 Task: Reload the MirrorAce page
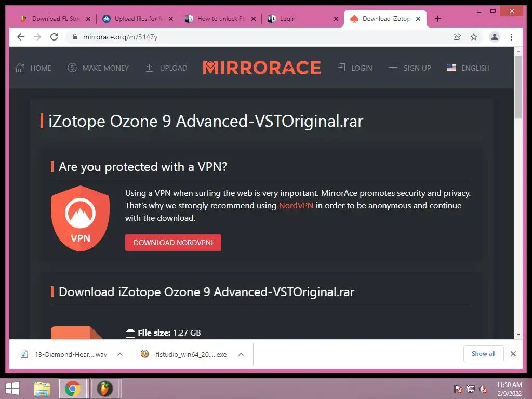point(54,37)
